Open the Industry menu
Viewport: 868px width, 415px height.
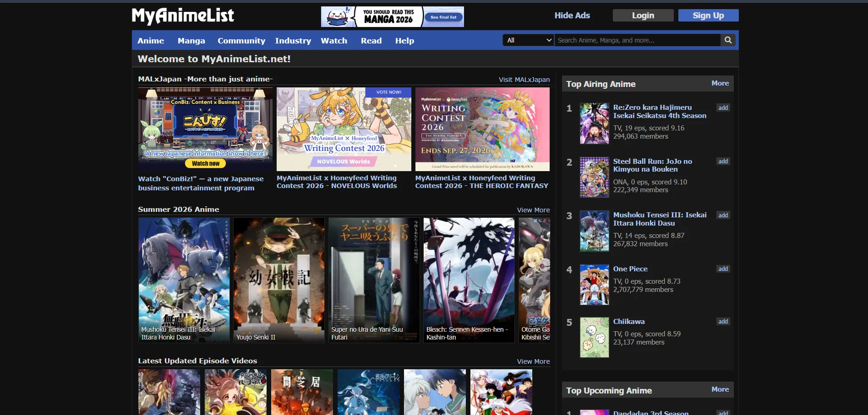[293, 41]
